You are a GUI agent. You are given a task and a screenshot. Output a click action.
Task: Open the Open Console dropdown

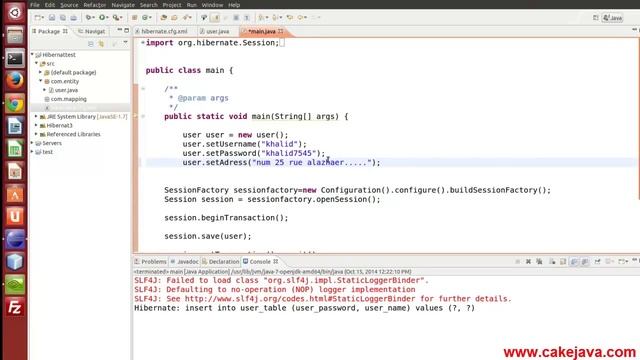coord(627,261)
